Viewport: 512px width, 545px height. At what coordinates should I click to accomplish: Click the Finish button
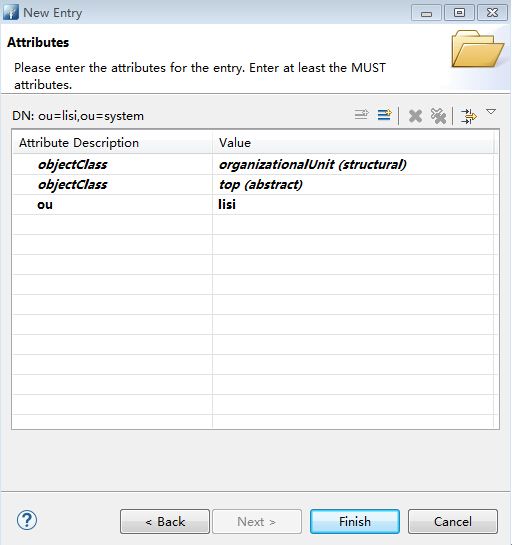[355, 521]
